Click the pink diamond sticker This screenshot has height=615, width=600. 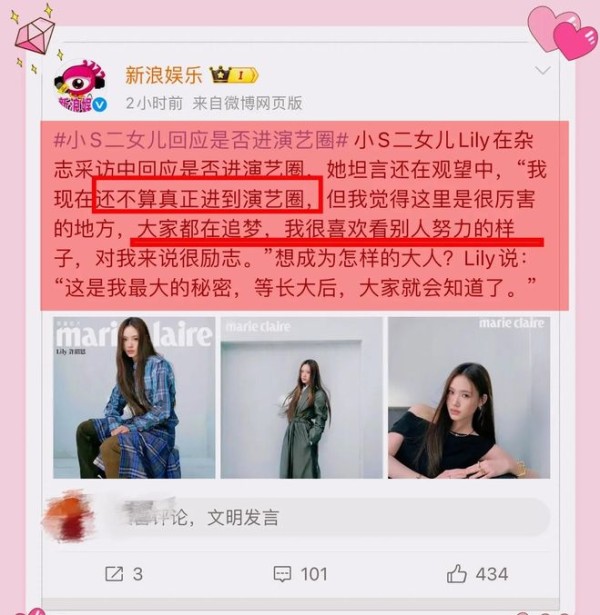(x=34, y=36)
